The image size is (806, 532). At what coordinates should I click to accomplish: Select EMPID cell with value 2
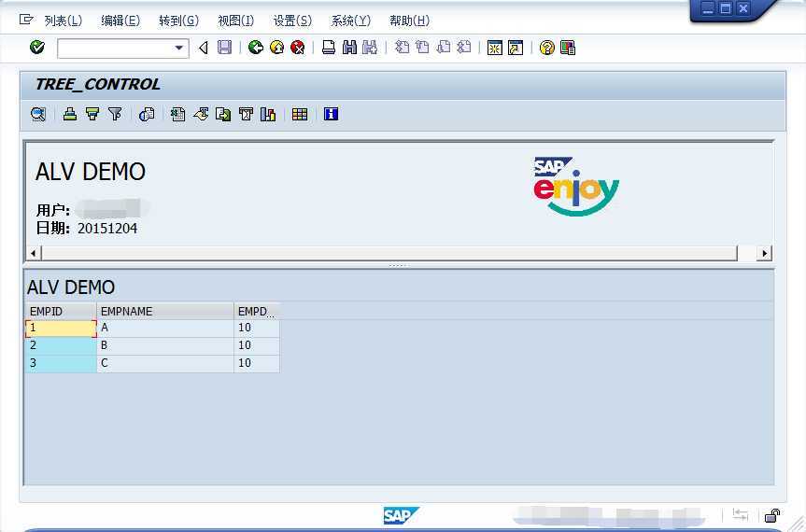[x=61, y=345]
